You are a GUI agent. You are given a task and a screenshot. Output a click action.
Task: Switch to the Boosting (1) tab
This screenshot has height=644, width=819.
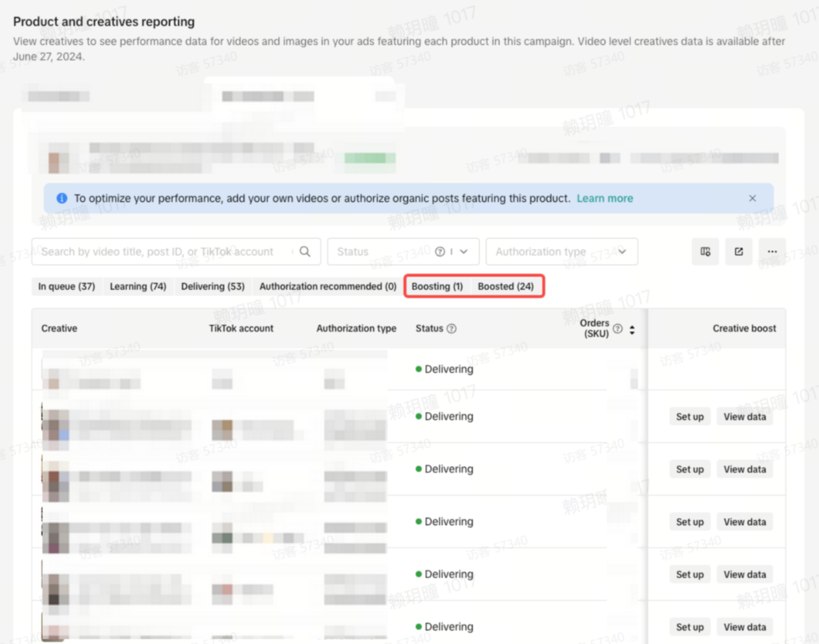point(437,286)
